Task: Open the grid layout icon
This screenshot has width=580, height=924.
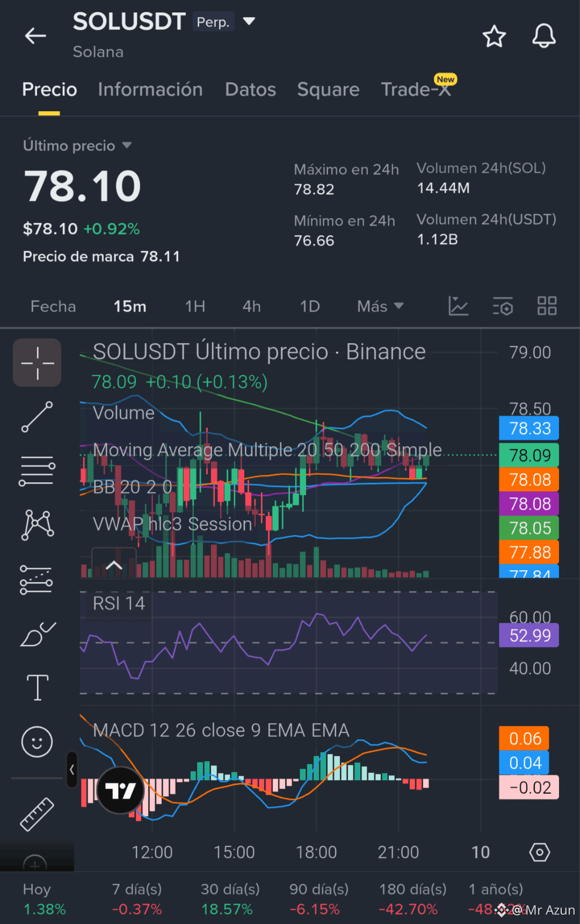Action: point(547,306)
